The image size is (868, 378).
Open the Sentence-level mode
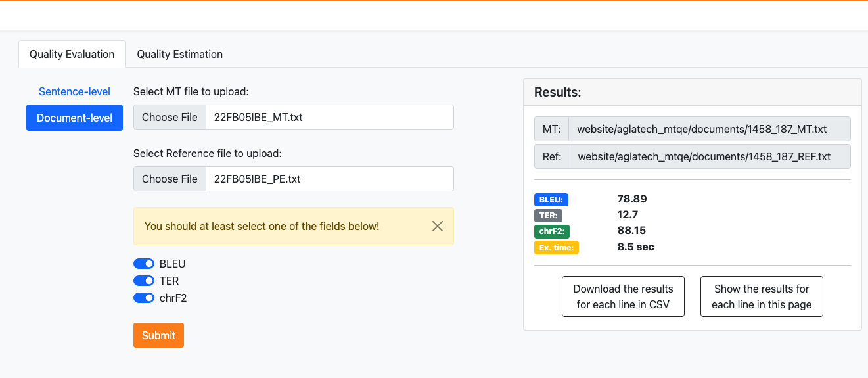[x=74, y=91]
